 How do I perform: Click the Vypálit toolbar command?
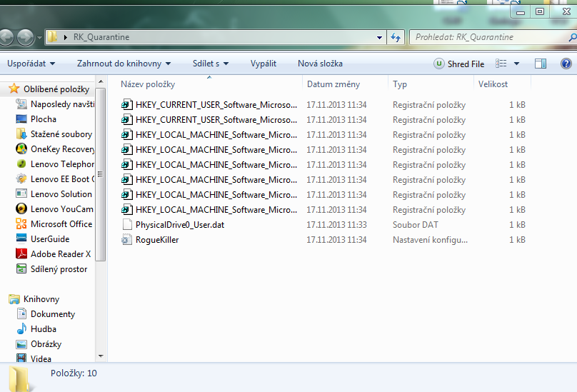click(x=263, y=64)
